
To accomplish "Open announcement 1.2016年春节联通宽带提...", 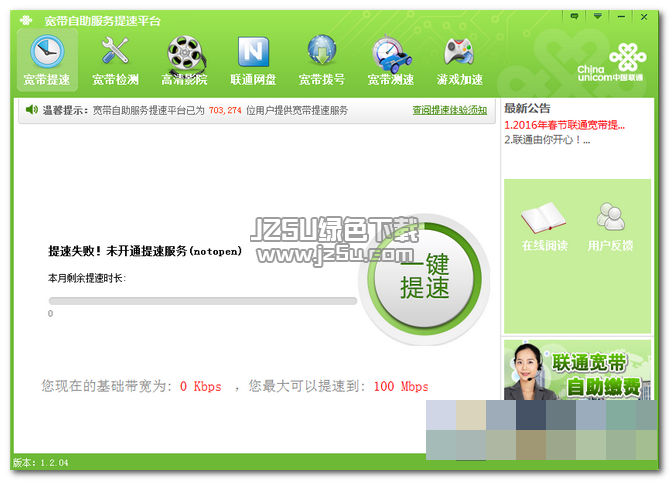I will [x=564, y=125].
